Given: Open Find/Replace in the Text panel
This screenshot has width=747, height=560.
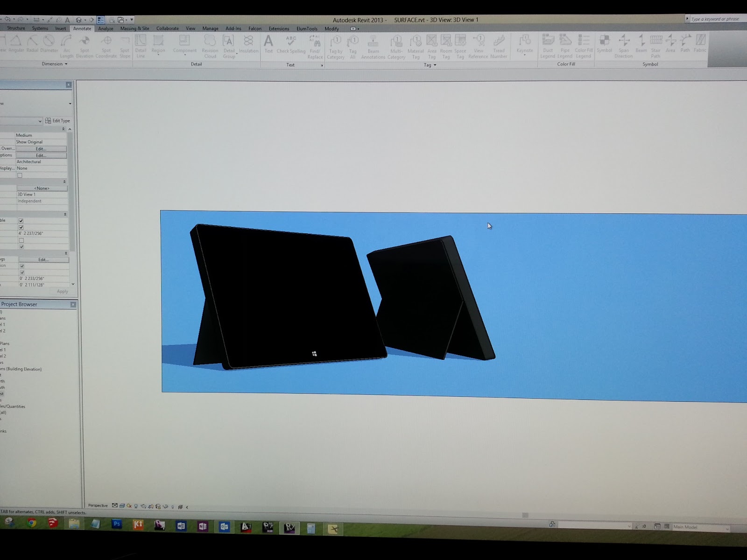Looking at the screenshot, I should 315,44.
